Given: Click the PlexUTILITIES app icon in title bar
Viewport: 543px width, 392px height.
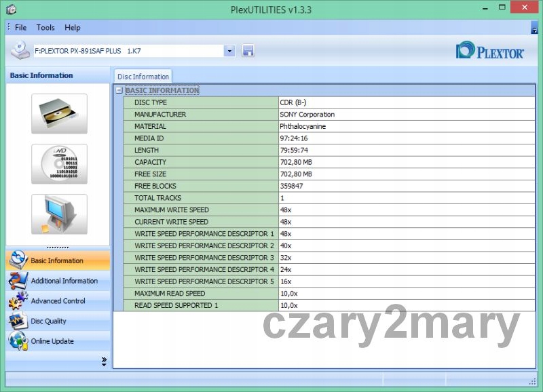Looking at the screenshot, I should (x=12, y=9).
